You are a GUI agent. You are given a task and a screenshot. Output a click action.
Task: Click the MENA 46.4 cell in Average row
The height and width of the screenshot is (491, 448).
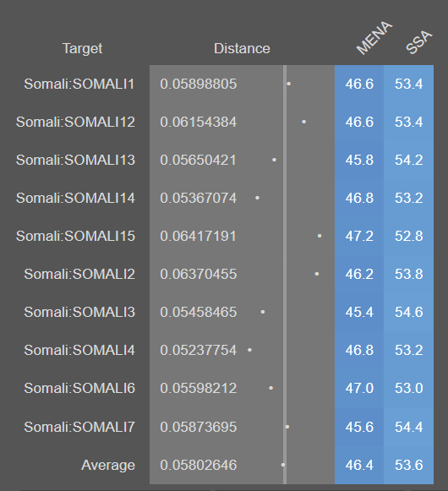click(x=359, y=465)
